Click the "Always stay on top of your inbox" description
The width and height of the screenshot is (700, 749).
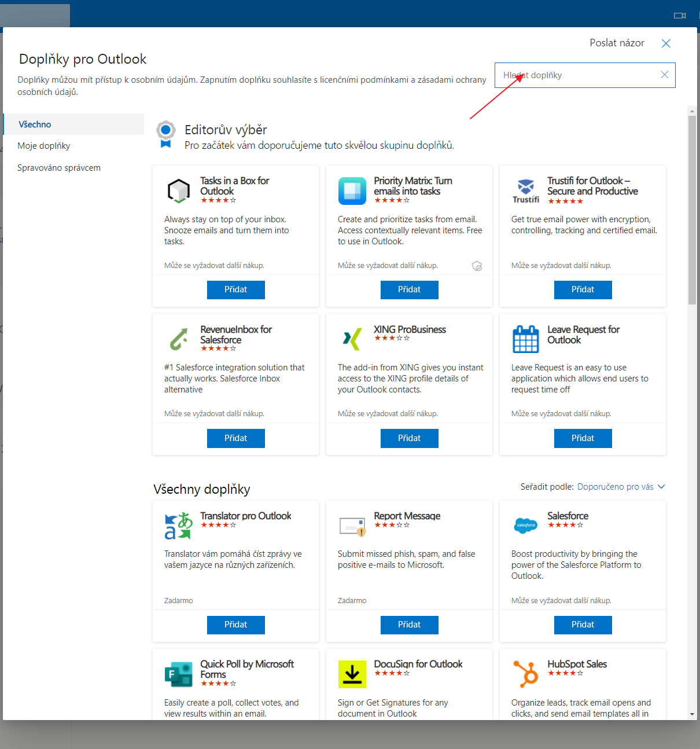tap(227, 230)
